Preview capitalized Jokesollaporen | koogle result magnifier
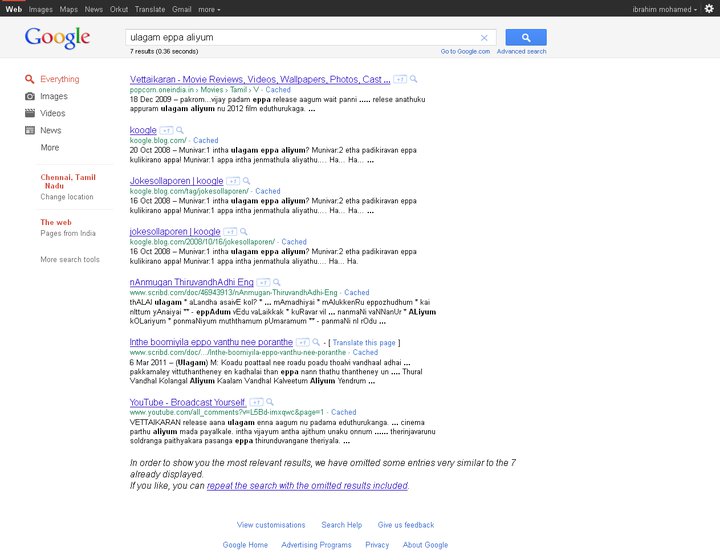The image size is (720, 560). point(246,180)
